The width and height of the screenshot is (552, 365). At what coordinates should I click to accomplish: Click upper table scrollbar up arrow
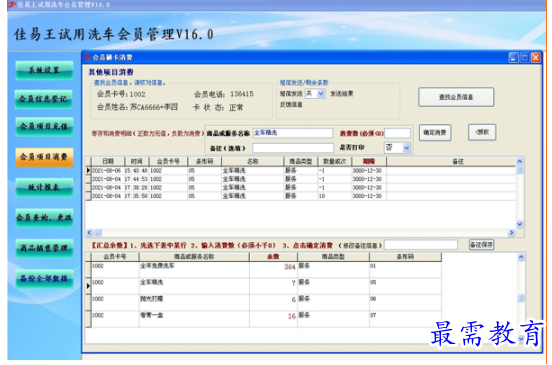pos(520,161)
